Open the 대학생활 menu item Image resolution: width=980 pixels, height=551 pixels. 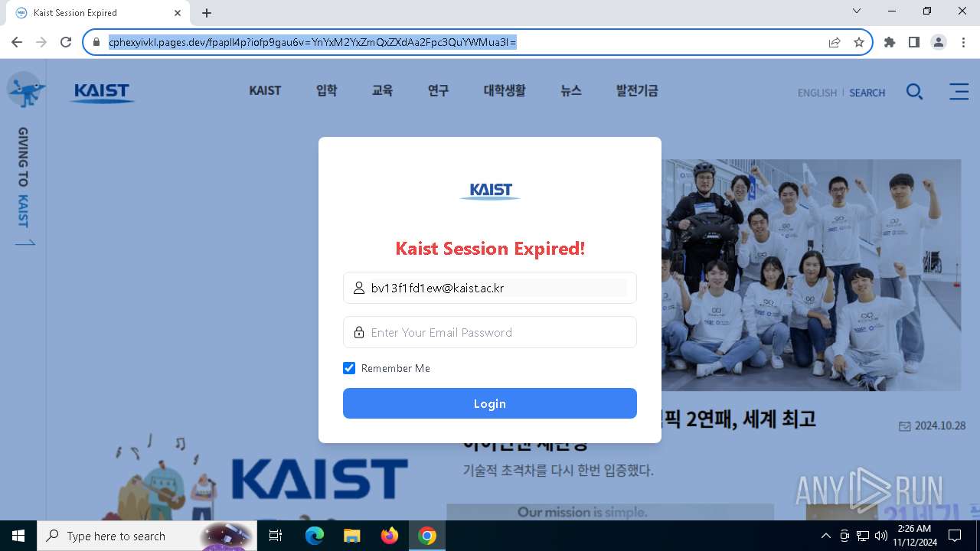[505, 90]
